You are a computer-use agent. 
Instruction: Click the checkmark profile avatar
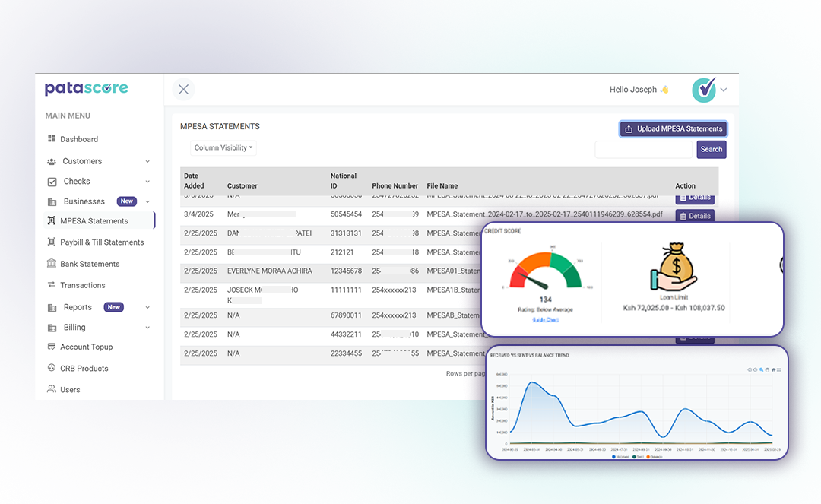click(x=704, y=90)
